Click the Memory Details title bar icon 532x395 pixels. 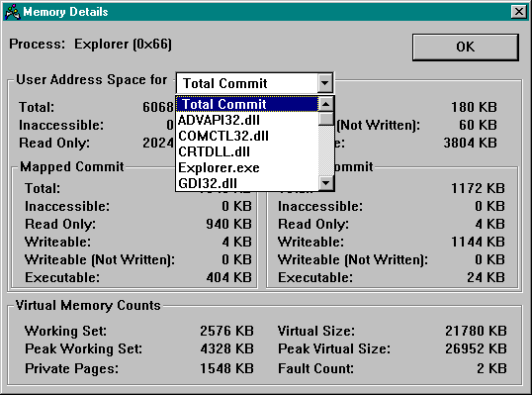point(13,12)
